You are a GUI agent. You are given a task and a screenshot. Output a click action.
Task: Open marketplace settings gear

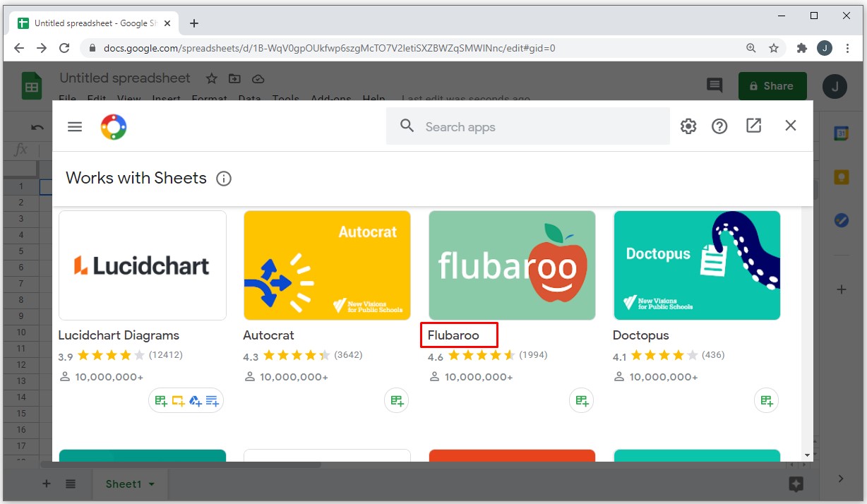pyautogui.click(x=688, y=126)
